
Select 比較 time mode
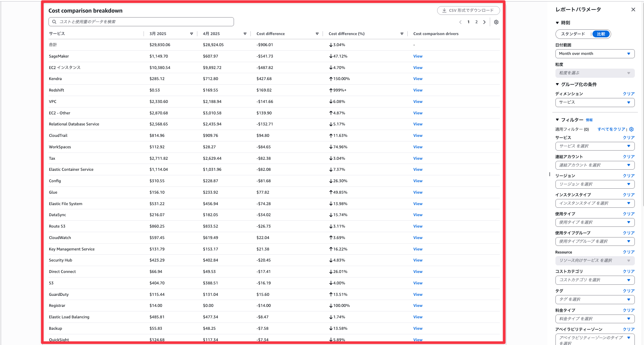coord(601,34)
